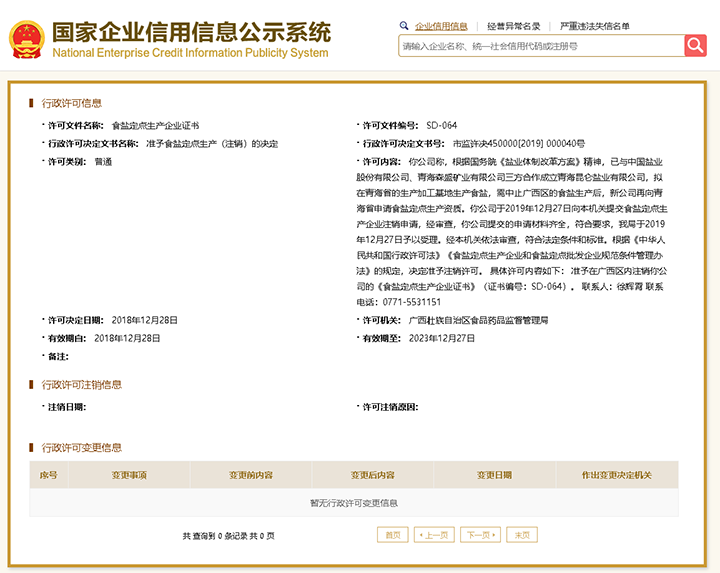The width and height of the screenshot is (720, 573).
Task: Click the 变更后内容 column header
Action: 372,475
